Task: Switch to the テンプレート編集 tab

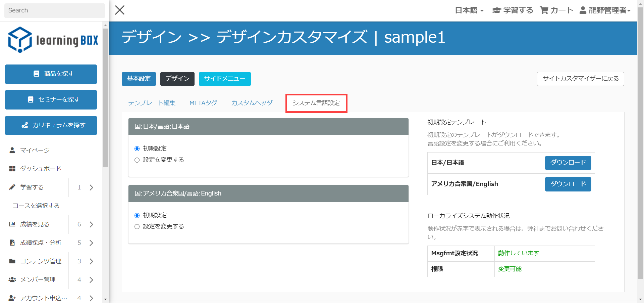Action: tap(152, 103)
